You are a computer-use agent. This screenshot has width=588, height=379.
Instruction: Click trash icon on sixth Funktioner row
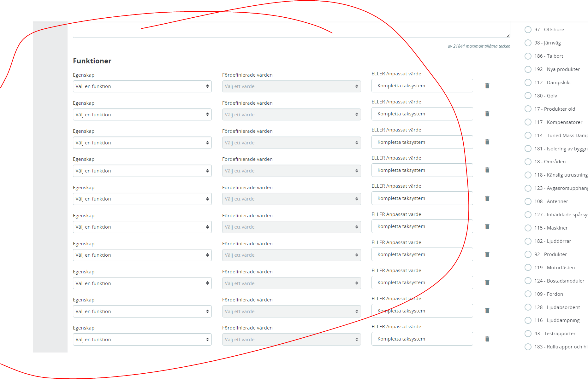coord(487,226)
